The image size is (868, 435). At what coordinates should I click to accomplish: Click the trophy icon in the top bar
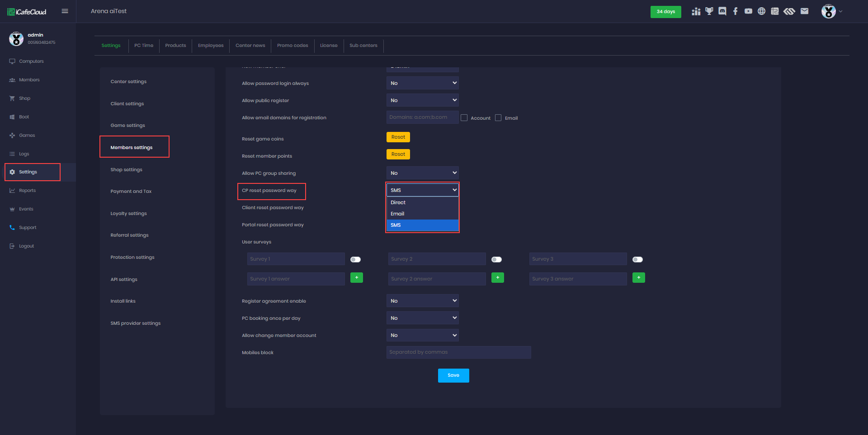point(709,11)
